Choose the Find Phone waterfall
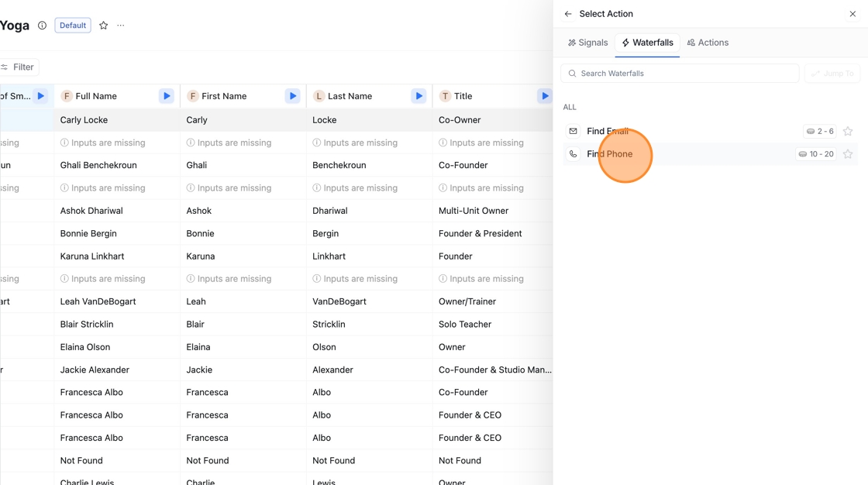The image size is (868, 485). tap(710, 154)
